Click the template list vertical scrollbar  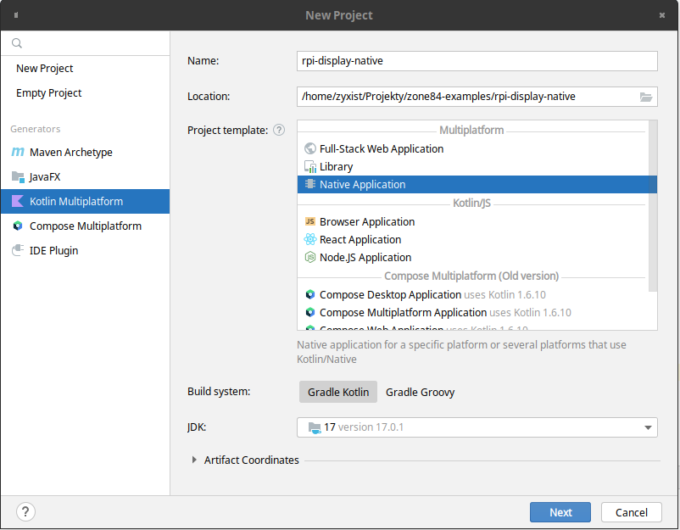point(652,200)
